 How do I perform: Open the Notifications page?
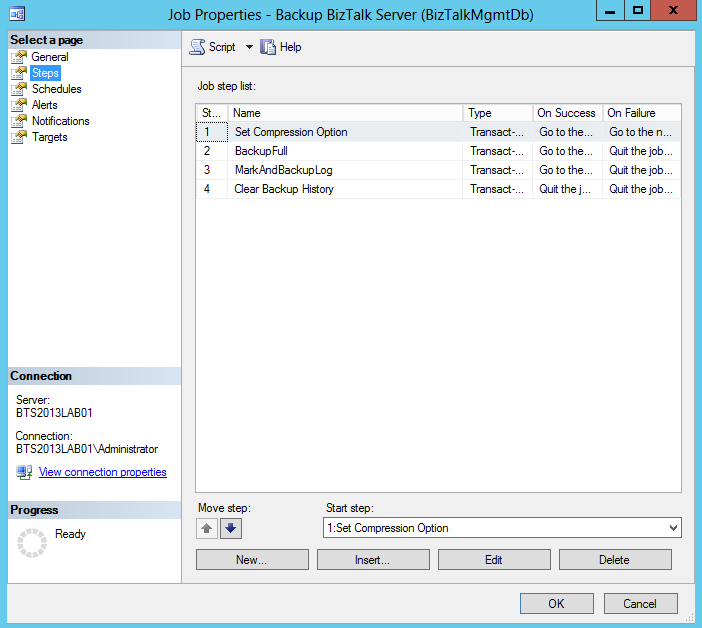(60, 121)
